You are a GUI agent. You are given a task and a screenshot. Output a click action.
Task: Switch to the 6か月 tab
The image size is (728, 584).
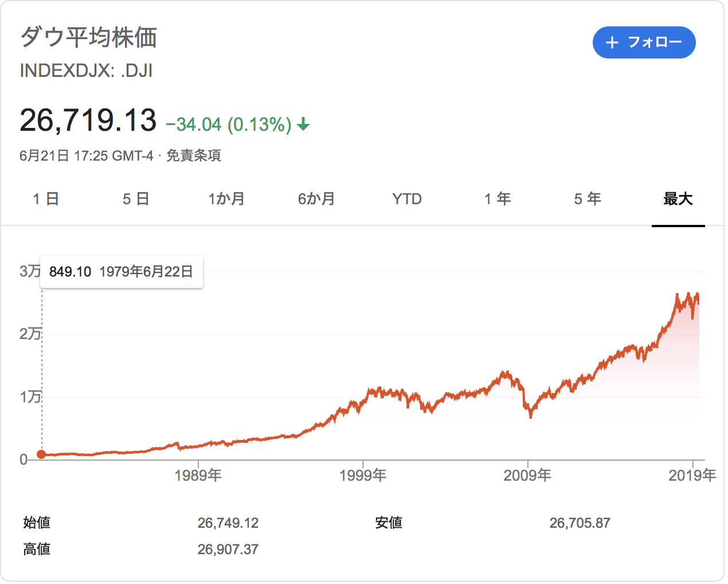316,199
